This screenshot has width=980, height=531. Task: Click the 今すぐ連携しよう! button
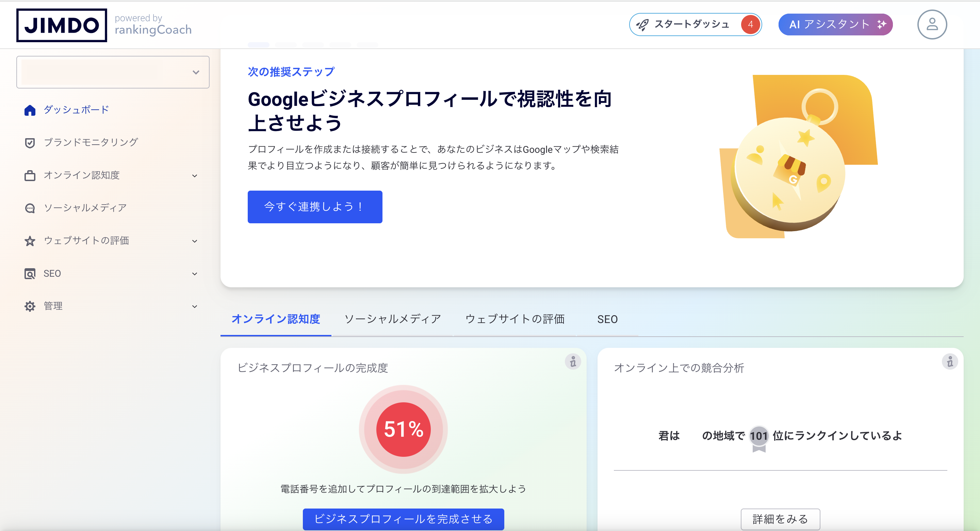315,207
